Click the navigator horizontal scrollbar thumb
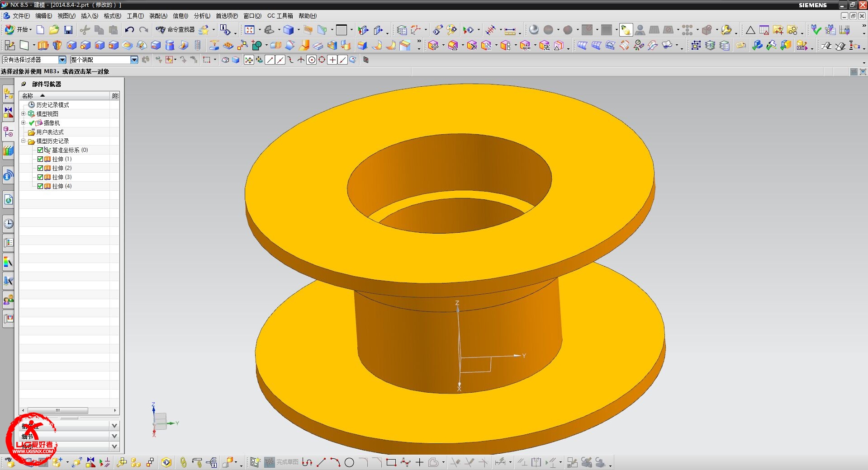868x470 pixels. (x=58, y=410)
